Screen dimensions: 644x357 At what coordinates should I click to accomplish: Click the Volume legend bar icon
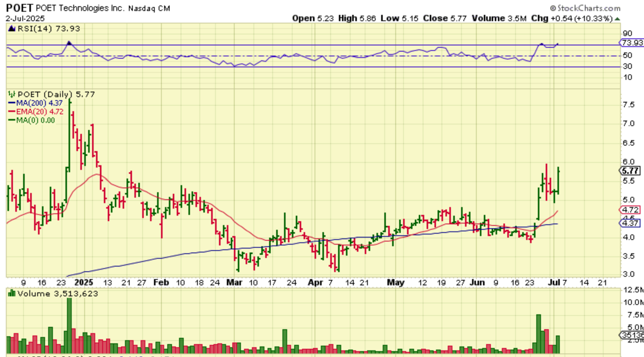12,294
